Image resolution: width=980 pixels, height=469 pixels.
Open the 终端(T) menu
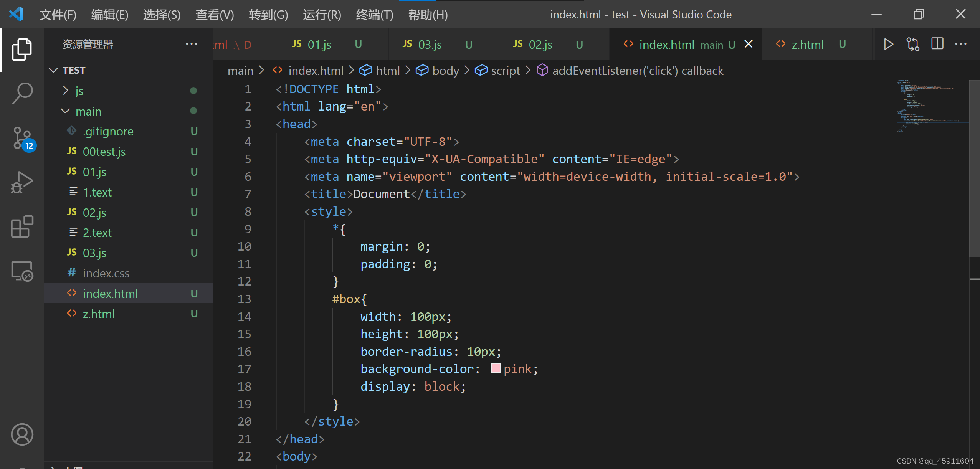[375, 15]
